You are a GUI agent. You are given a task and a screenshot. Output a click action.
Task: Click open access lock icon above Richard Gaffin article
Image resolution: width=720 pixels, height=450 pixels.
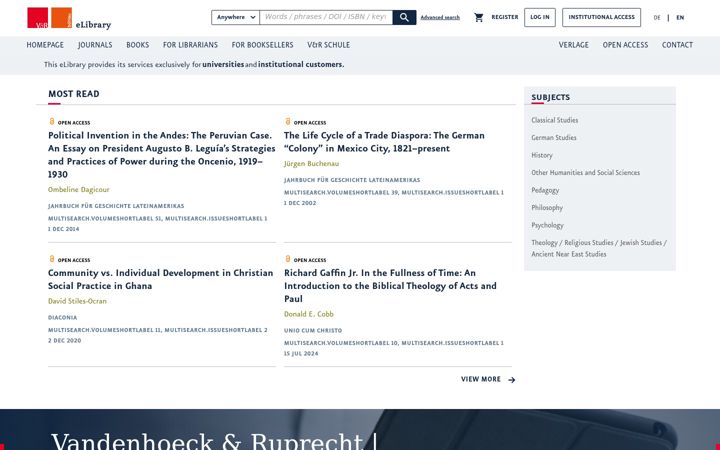tap(287, 259)
